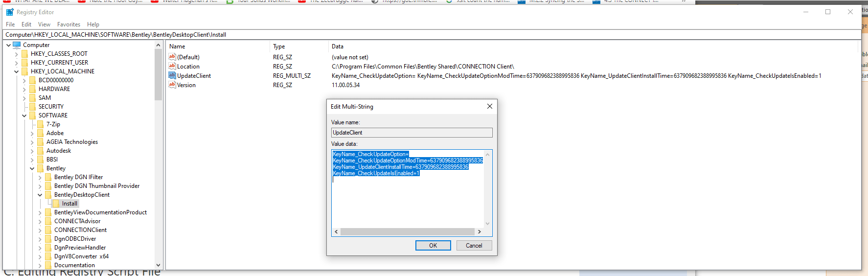Click the Value name field
Viewport: 868px width, 276px height.
[412, 133]
